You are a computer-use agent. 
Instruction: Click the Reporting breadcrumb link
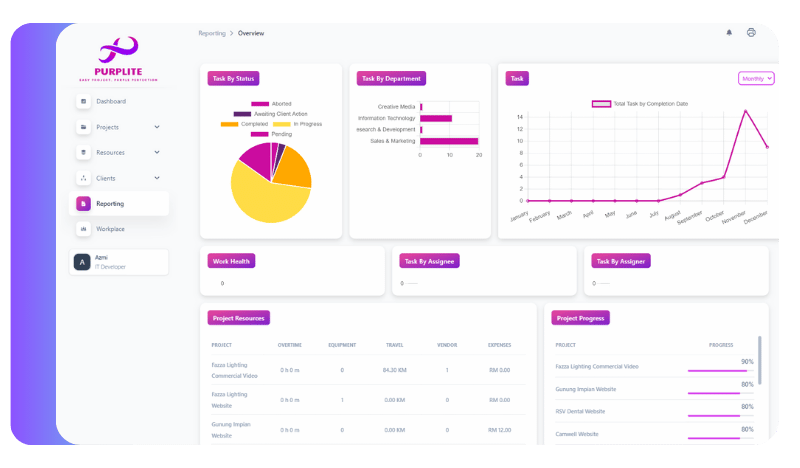211,33
